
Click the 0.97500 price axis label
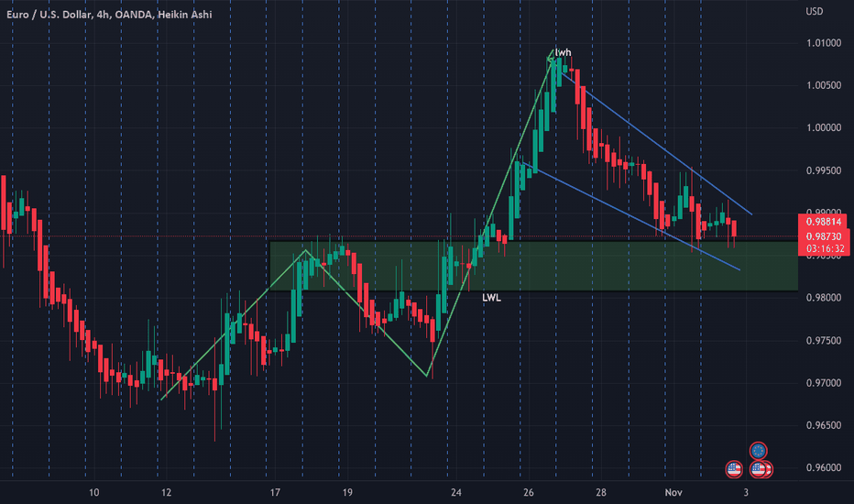(x=824, y=341)
